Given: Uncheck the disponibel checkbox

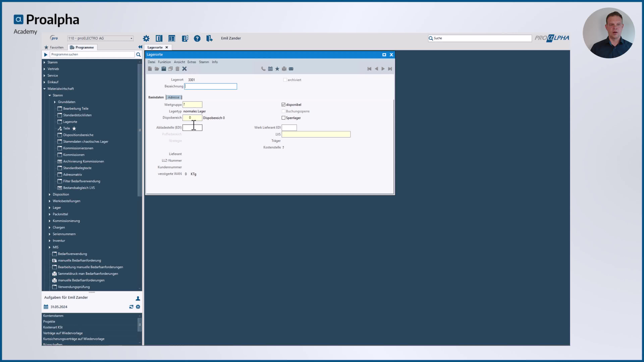Looking at the screenshot, I should tap(283, 105).
